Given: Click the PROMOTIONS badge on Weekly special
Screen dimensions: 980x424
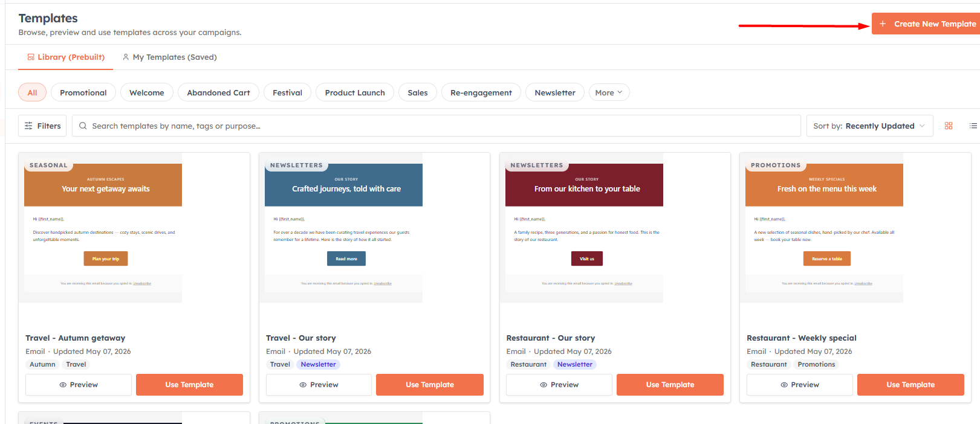Looking at the screenshot, I should pyautogui.click(x=776, y=165).
